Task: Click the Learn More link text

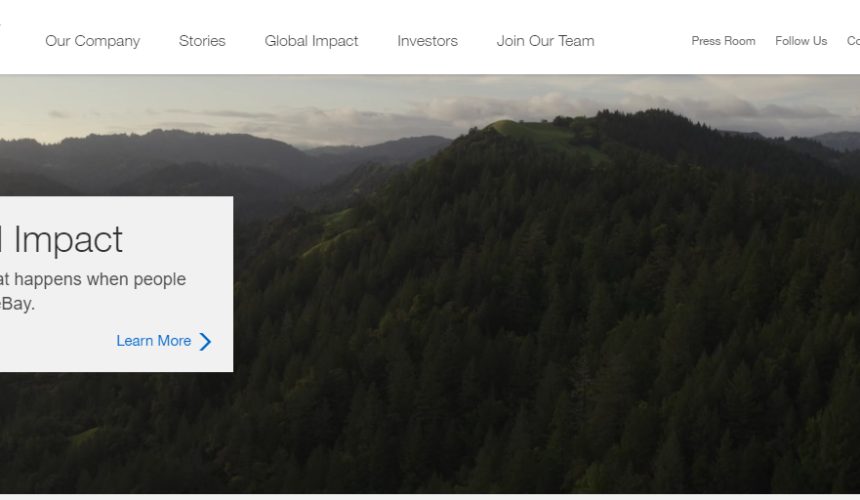Action: point(154,341)
